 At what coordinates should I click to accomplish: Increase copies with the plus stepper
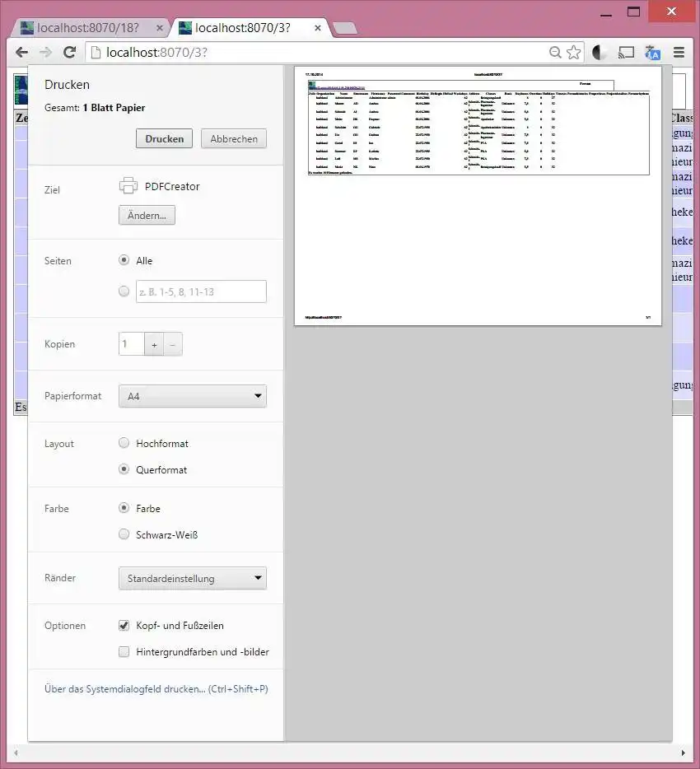[154, 345]
